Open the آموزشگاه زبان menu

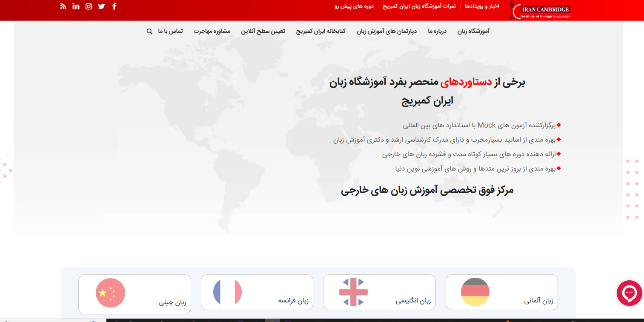coord(473,31)
